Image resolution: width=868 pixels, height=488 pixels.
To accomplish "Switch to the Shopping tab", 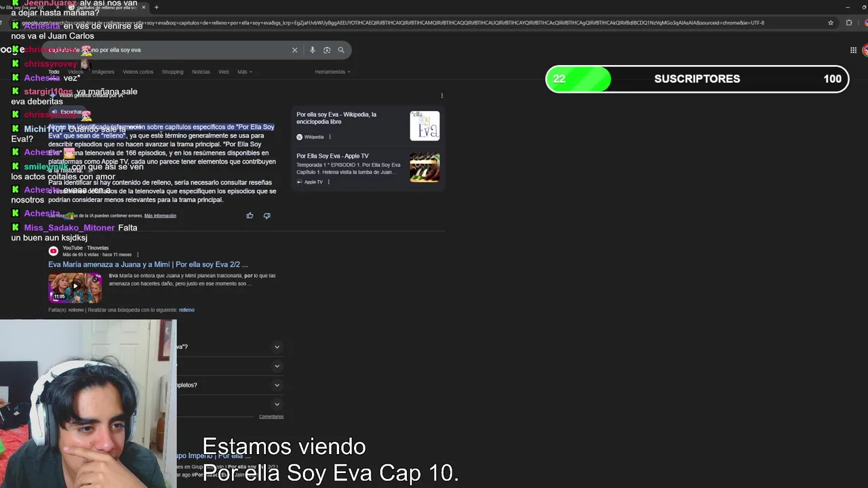I will click(172, 72).
